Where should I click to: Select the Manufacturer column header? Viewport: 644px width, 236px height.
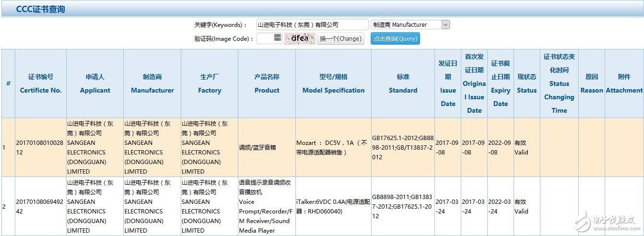click(152, 83)
